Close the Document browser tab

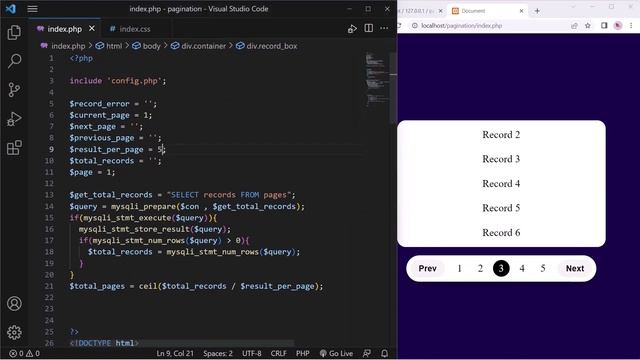(x=521, y=11)
